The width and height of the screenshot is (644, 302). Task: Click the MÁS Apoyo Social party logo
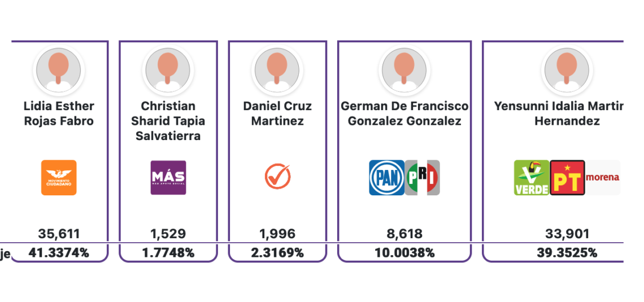(168, 178)
